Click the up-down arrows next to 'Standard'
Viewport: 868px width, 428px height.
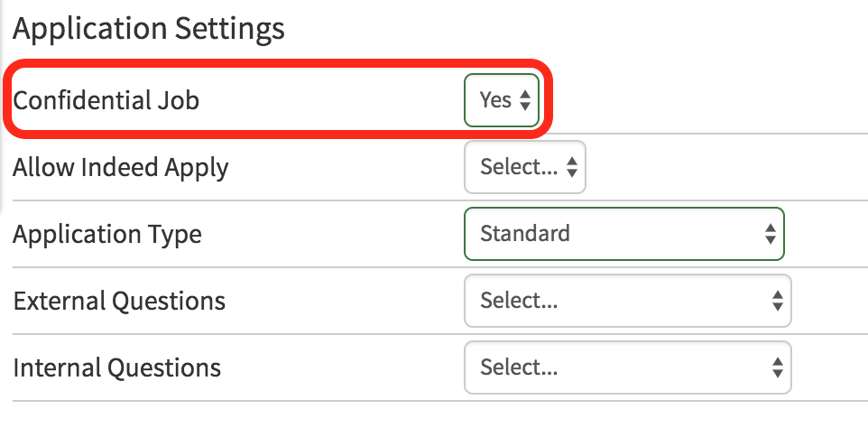(x=770, y=235)
